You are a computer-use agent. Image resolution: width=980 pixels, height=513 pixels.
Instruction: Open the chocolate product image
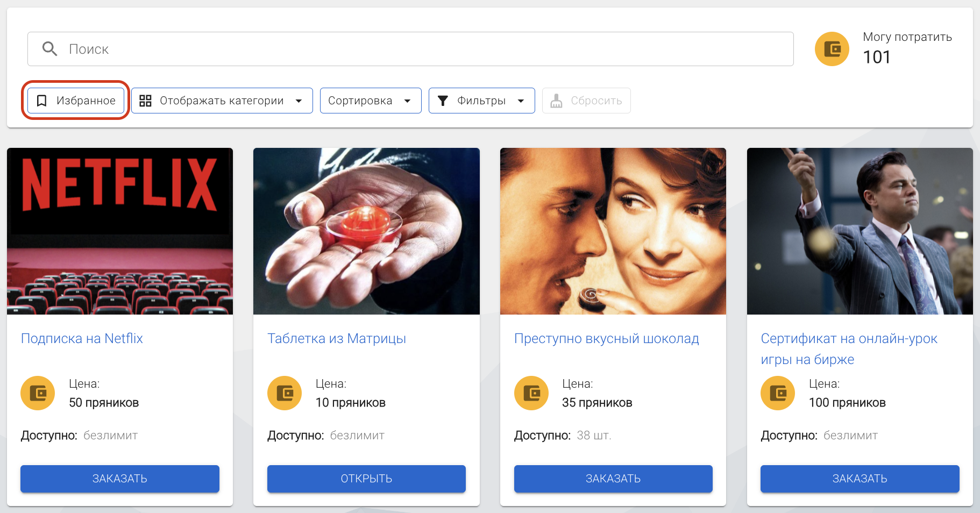click(613, 231)
